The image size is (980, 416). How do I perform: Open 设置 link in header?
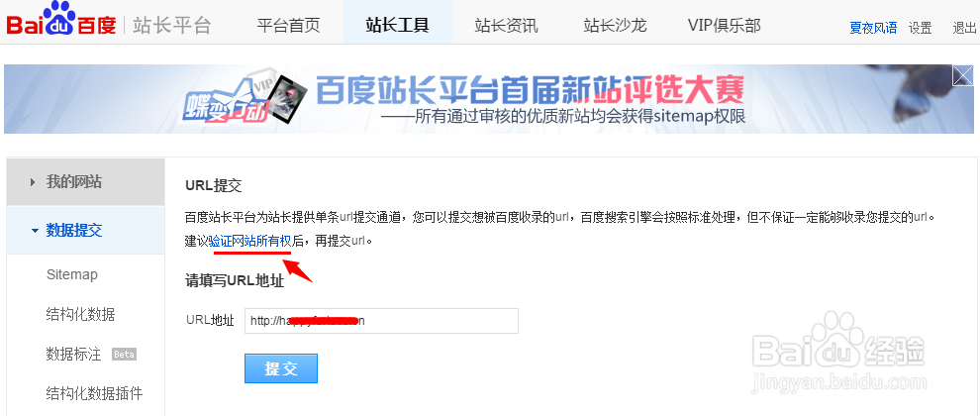tap(920, 28)
